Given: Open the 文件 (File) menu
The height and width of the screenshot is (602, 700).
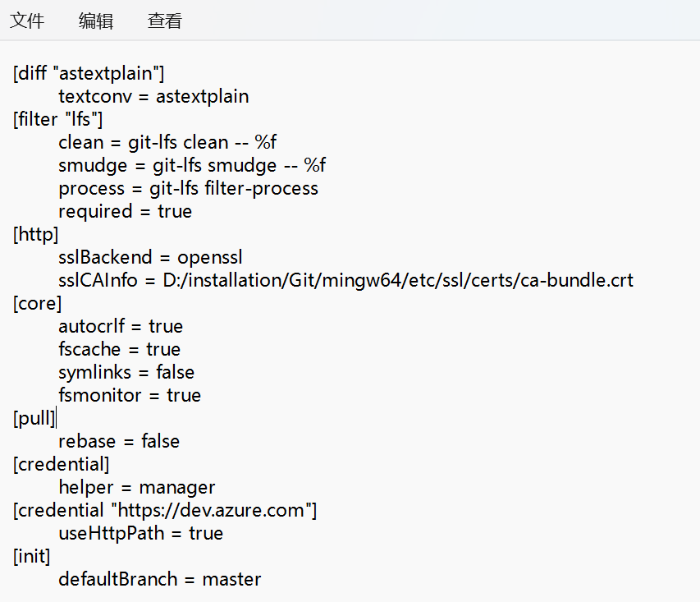Looking at the screenshot, I should point(27,21).
